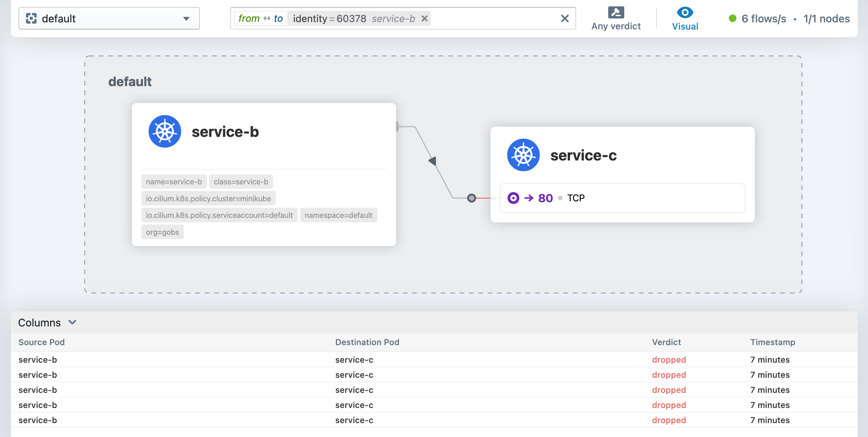Click the namespace grid icon beside default
The image size is (868, 437).
(32, 18)
